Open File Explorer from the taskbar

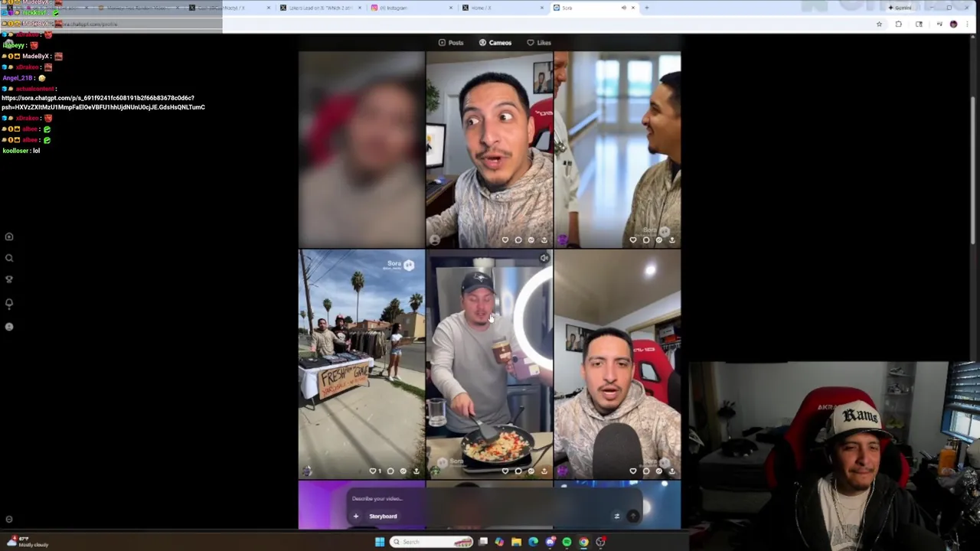[516, 542]
